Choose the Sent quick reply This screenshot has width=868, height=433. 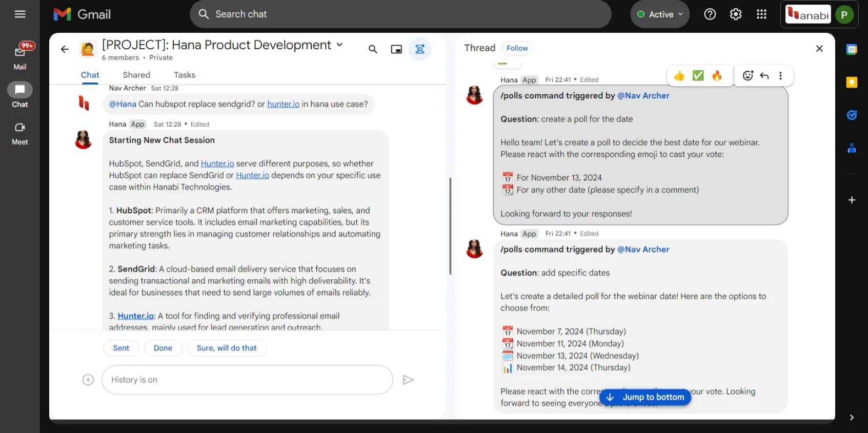coord(121,348)
